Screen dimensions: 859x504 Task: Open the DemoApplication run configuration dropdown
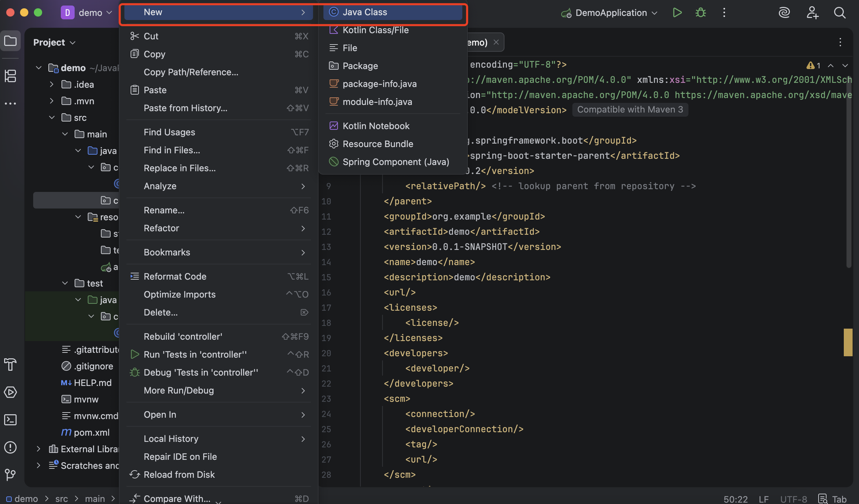[x=611, y=13]
